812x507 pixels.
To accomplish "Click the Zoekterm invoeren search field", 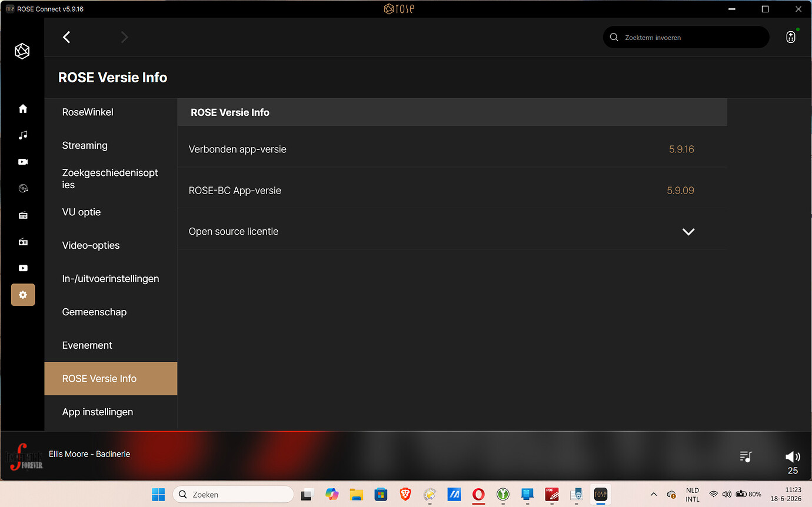I will [x=686, y=37].
